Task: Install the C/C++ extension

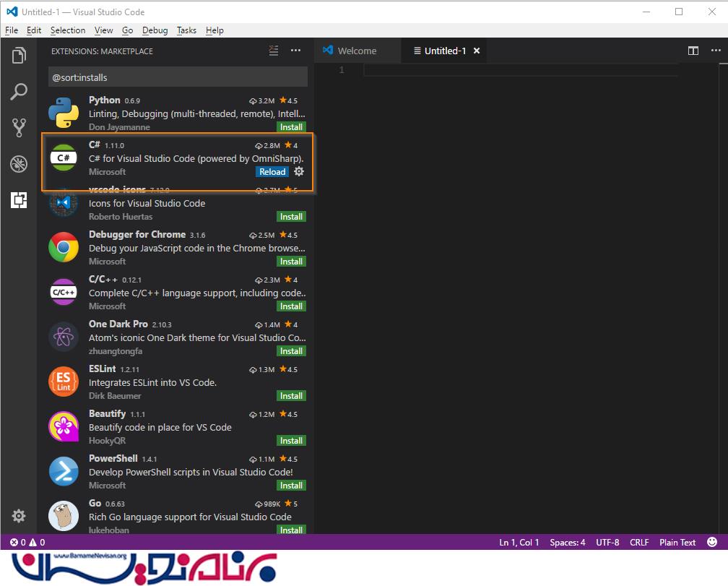Action: click(291, 306)
